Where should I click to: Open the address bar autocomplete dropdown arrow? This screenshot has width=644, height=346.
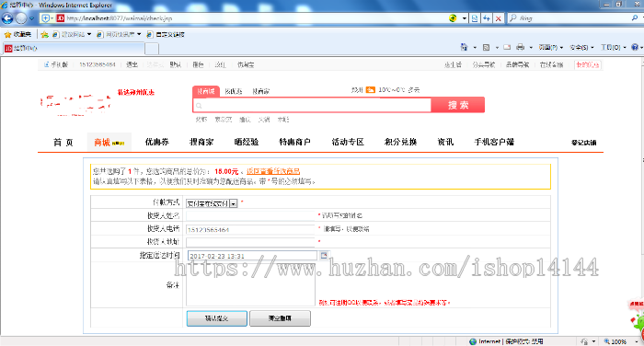tap(465, 18)
